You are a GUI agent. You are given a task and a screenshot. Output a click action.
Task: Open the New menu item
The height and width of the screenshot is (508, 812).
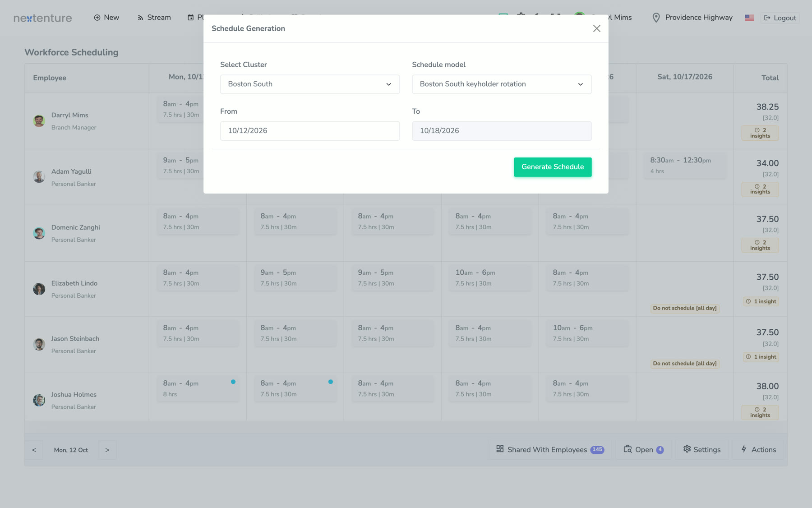(x=106, y=18)
